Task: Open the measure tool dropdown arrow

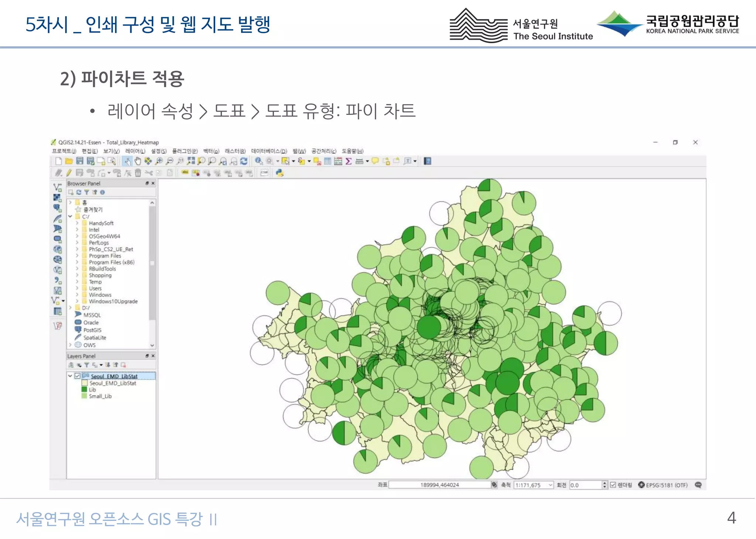Action: [368, 161]
